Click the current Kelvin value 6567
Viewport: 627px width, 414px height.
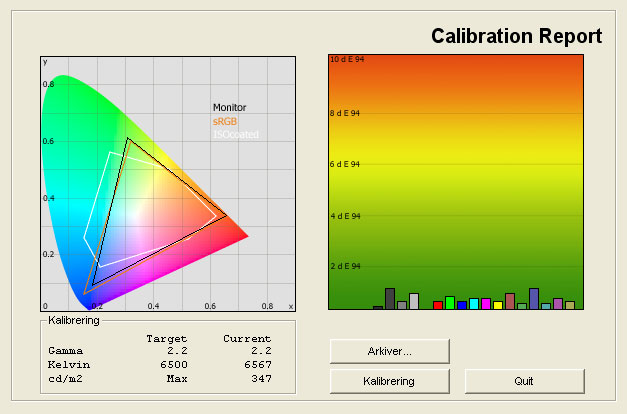point(254,365)
